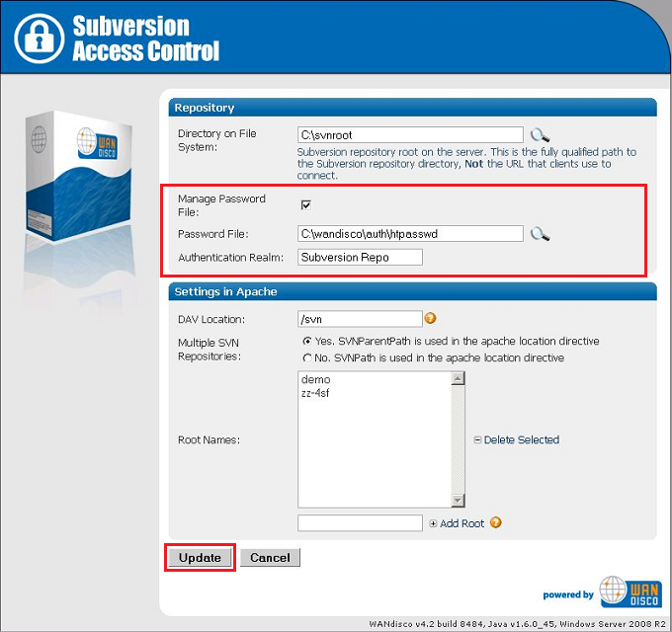
Task: Click the Subversion Access Control title
Action: click(145, 39)
